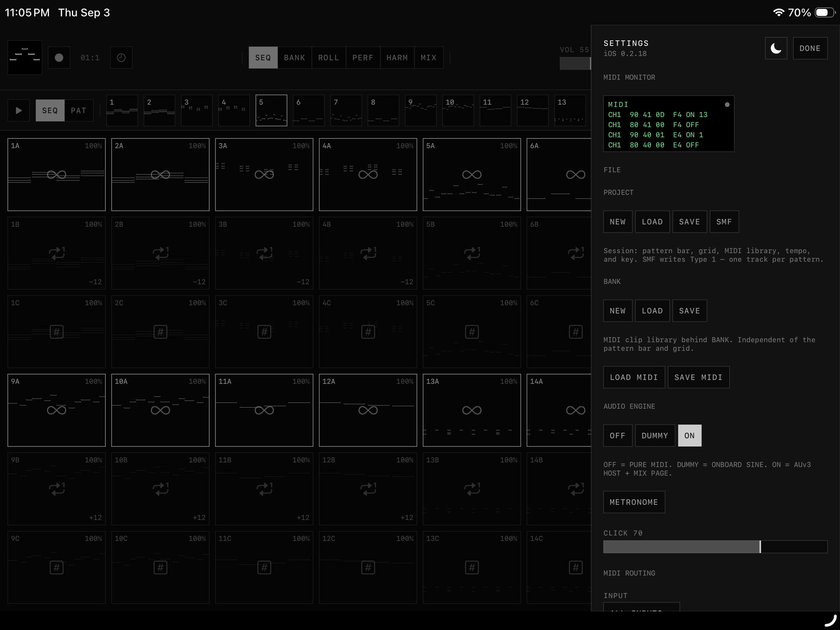The width and height of the screenshot is (840, 630).
Task: Toggle dark mode moon icon in Settings
Action: pyautogui.click(x=776, y=48)
